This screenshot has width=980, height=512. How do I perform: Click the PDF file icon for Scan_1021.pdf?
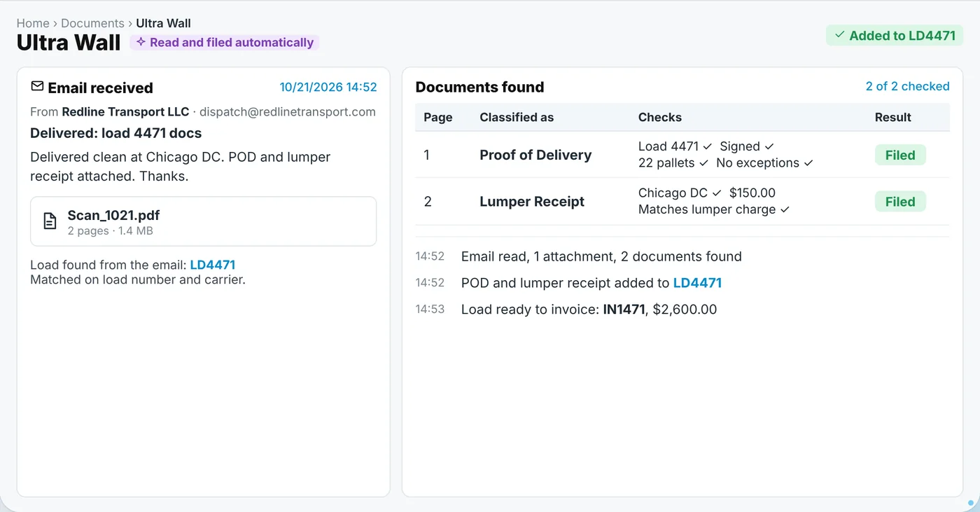point(50,221)
